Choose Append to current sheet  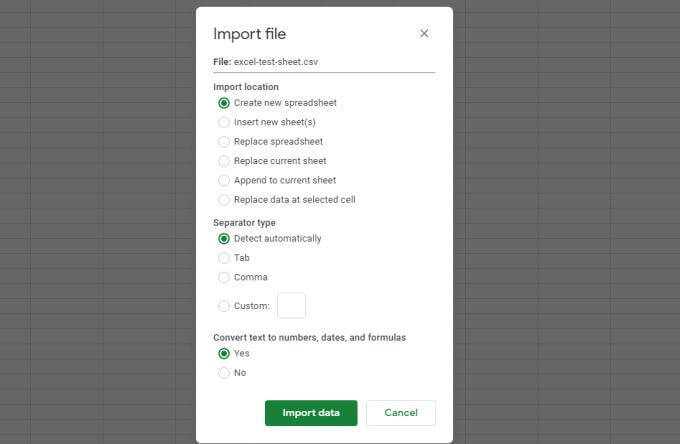pos(224,181)
